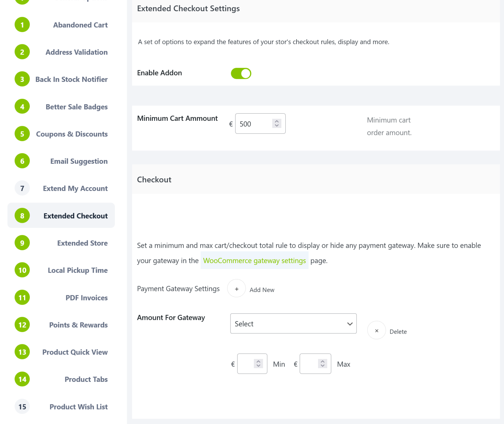Open the Amount For Gateway Select dropdown

pyautogui.click(x=293, y=324)
